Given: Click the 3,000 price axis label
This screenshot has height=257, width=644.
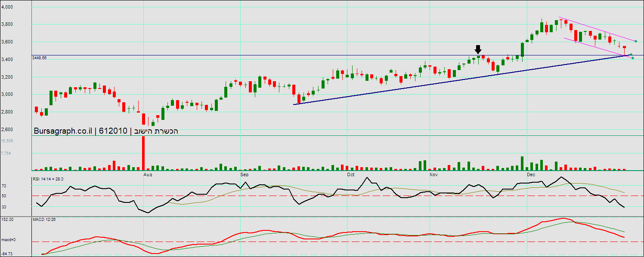Looking at the screenshot, I should (x=7, y=95).
